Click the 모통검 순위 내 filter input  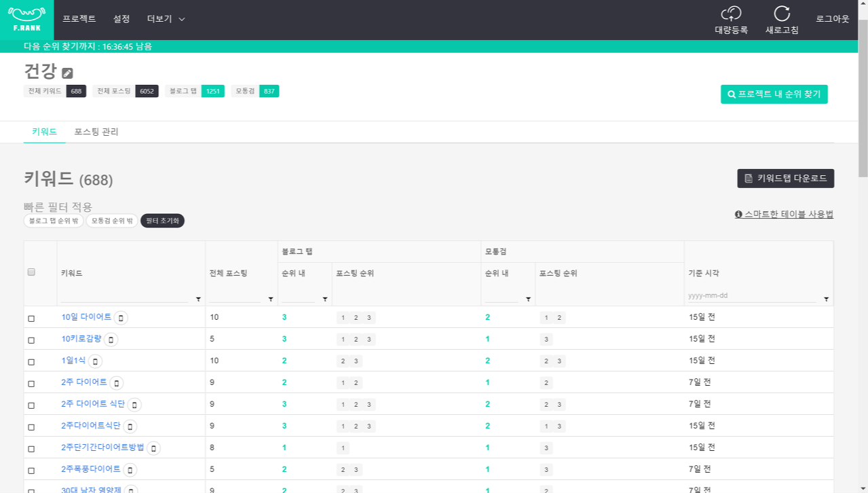[x=502, y=297]
